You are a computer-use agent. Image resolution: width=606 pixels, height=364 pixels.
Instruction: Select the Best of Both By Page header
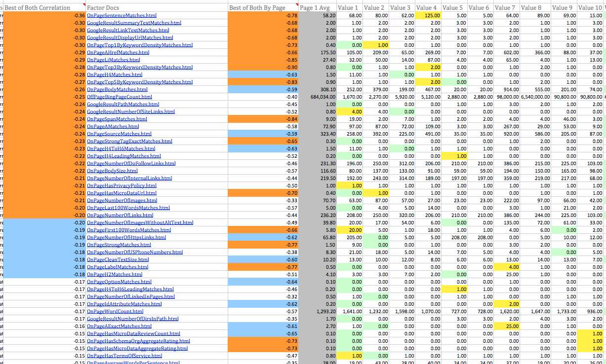pos(263,8)
